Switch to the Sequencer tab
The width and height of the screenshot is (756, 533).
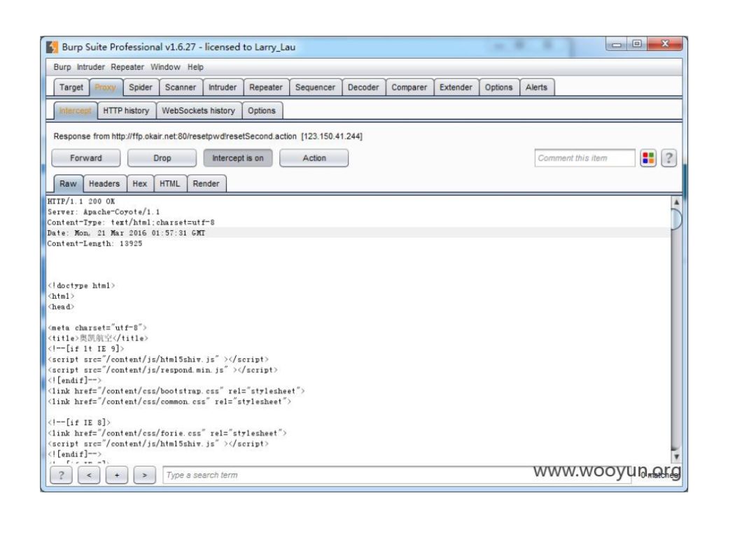(315, 87)
